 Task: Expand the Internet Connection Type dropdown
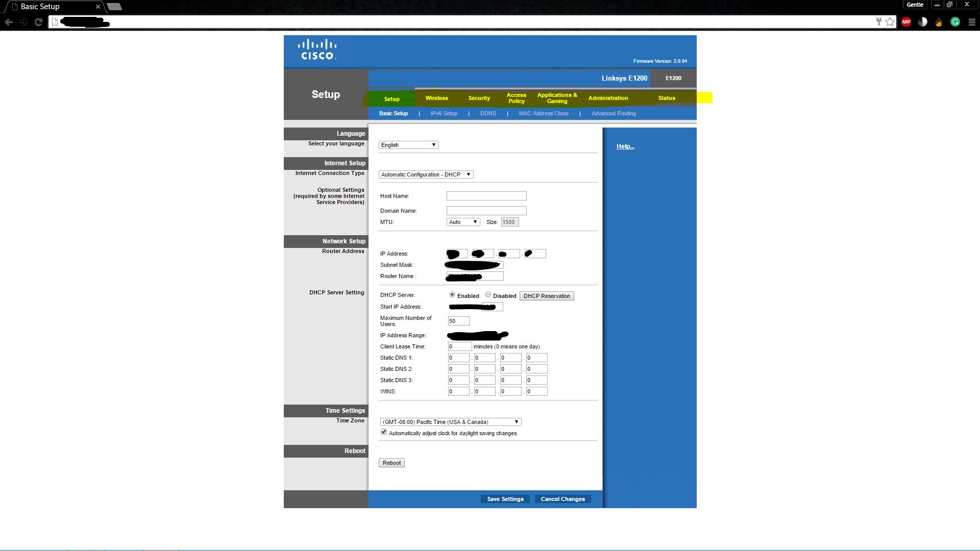tap(426, 174)
